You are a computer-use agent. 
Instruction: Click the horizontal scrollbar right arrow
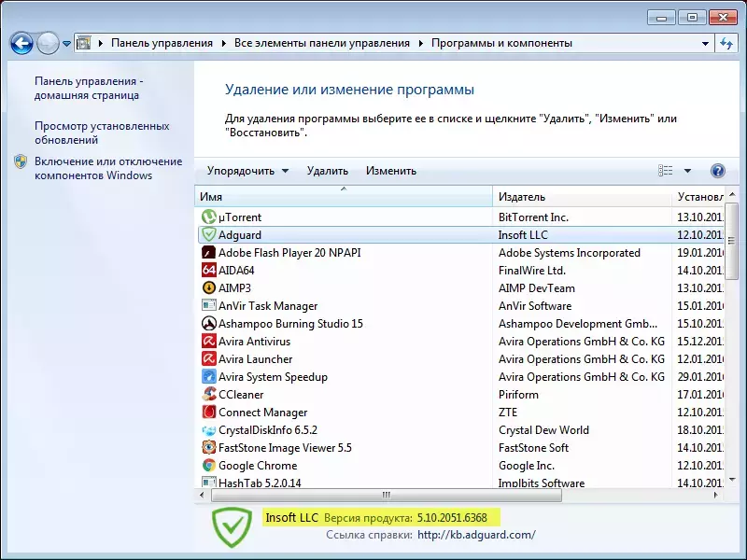[x=716, y=496]
